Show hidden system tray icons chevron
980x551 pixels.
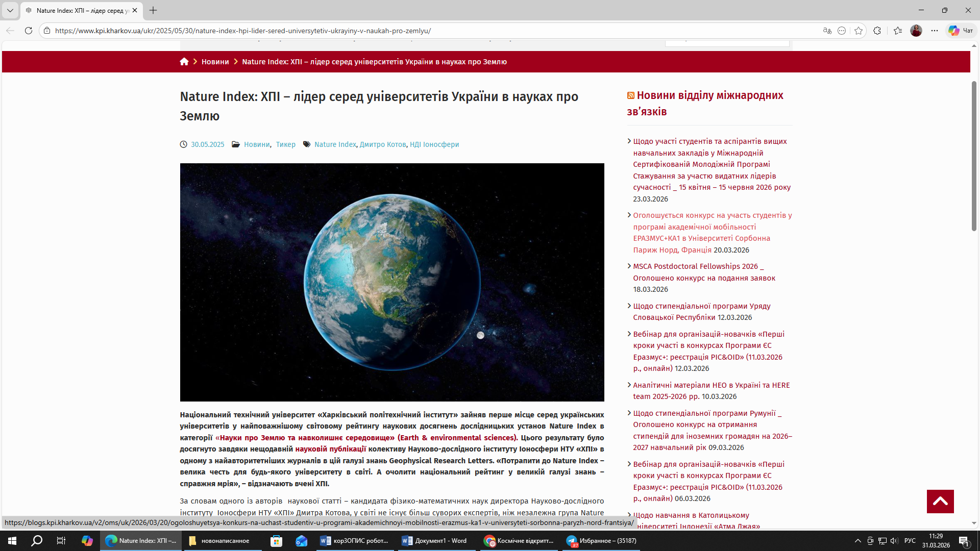click(857, 541)
